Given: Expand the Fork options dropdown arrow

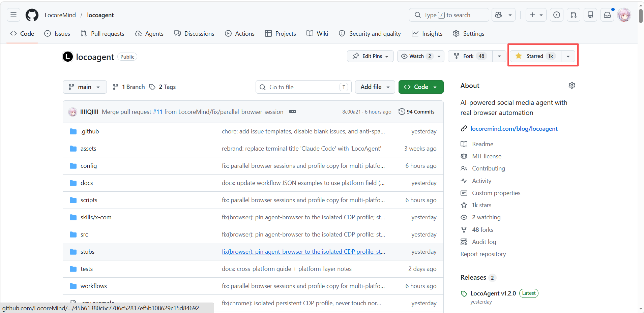Looking at the screenshot, I should (499, 56).
